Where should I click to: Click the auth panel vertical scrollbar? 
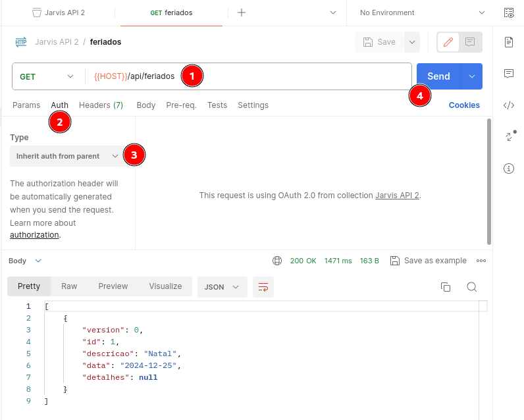[489, 182]
